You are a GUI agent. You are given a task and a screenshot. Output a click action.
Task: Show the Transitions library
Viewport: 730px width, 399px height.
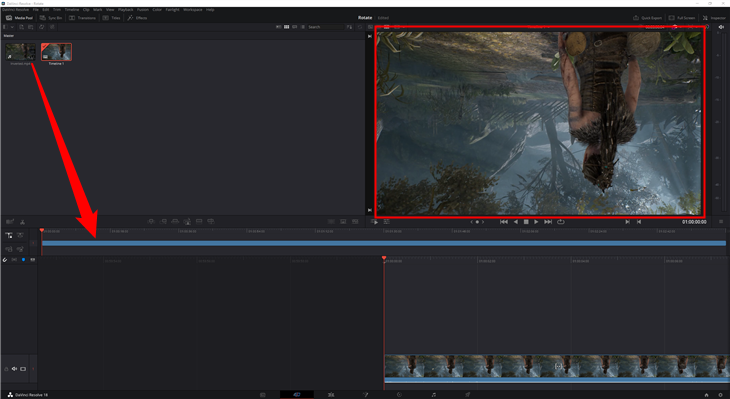tap(82, 18)
